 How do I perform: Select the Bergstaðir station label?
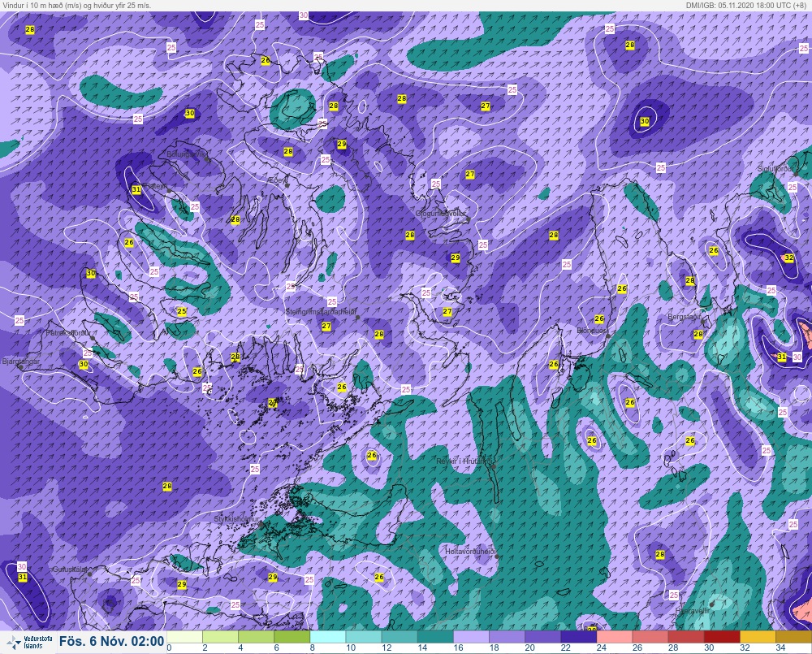pos(684,316)
